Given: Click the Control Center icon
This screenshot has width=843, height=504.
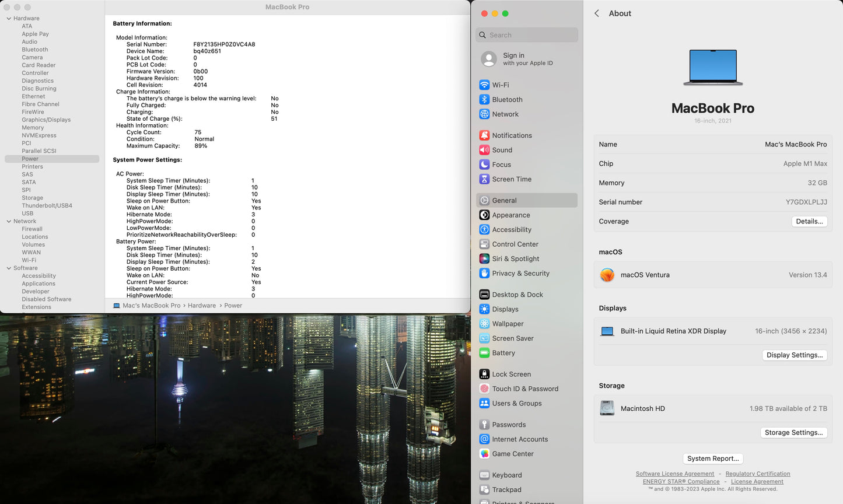Looking at the screenshot, I should point(484,244).
